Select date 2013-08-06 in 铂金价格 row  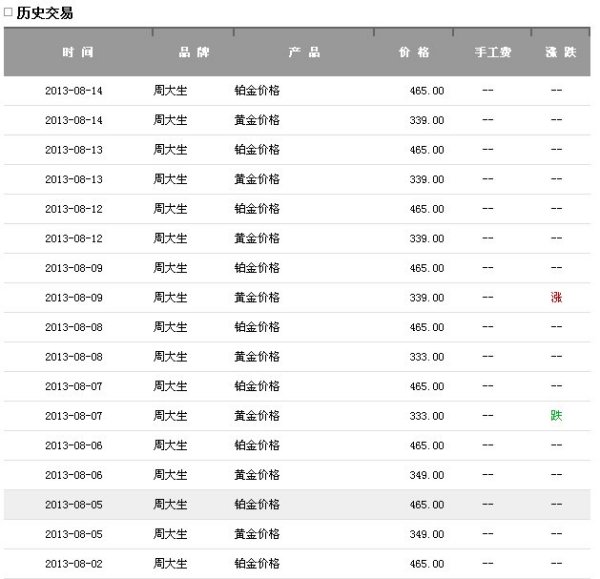tap(74, 445)
